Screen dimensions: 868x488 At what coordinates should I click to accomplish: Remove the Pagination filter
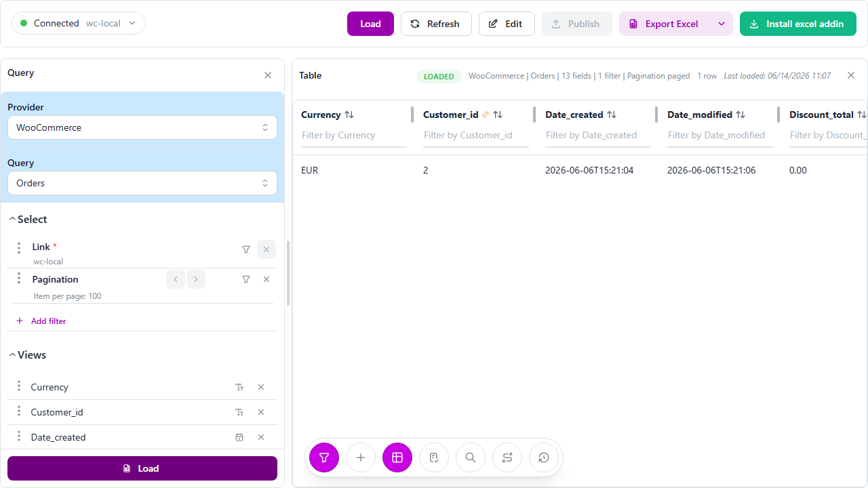click(x=267, y=279)
